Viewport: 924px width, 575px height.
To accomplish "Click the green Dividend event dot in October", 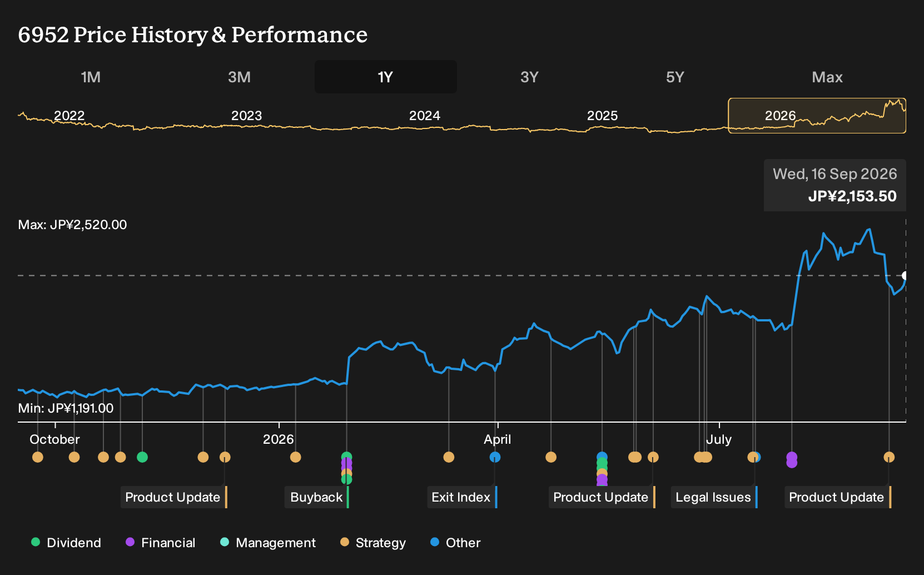I will point(142,457).
